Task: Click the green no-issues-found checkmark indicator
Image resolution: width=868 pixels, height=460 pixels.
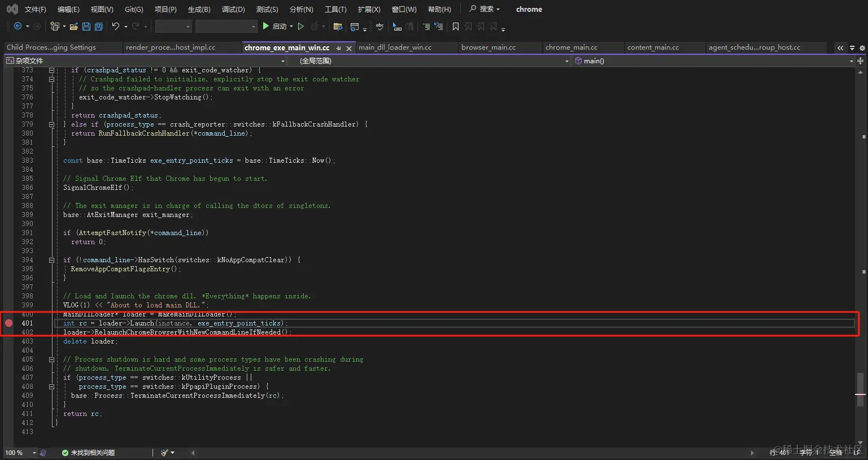Action: (x=65, y=453)
